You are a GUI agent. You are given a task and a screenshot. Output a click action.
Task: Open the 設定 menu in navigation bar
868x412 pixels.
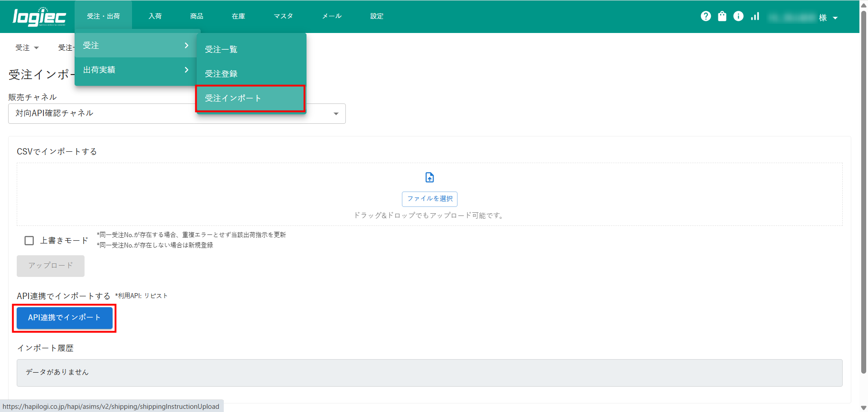(x=377, y=16)
